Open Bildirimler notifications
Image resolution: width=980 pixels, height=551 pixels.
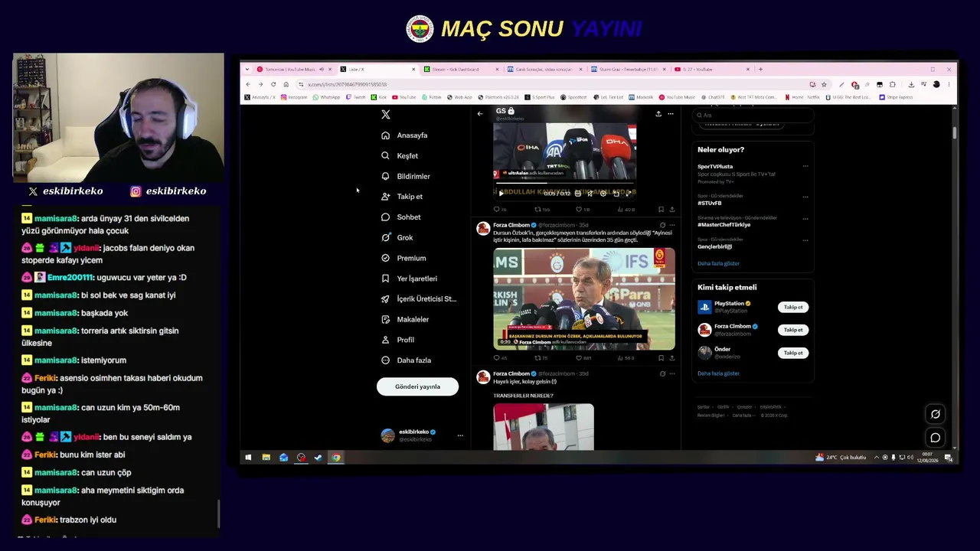pos(406,176)
